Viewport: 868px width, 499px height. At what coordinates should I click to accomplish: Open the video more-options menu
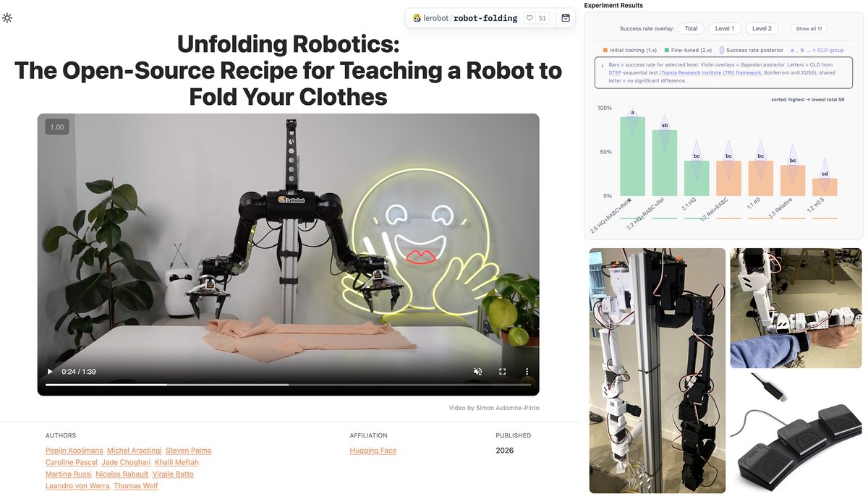(x=527, y=372)
